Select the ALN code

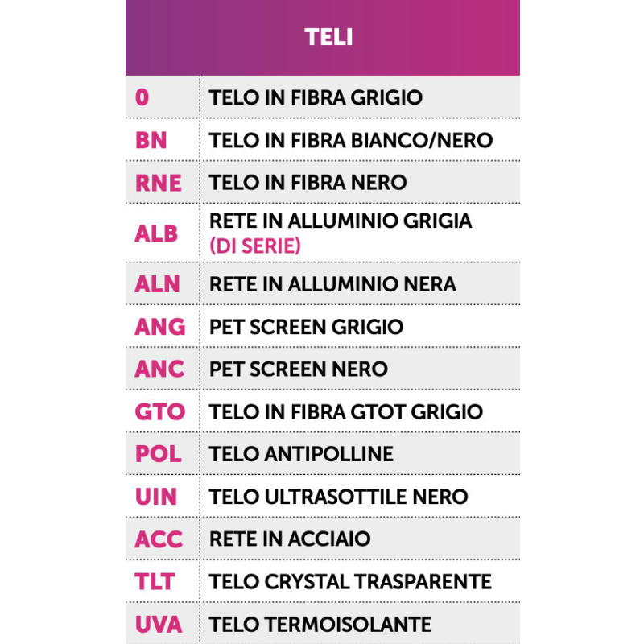coord(158,284)
